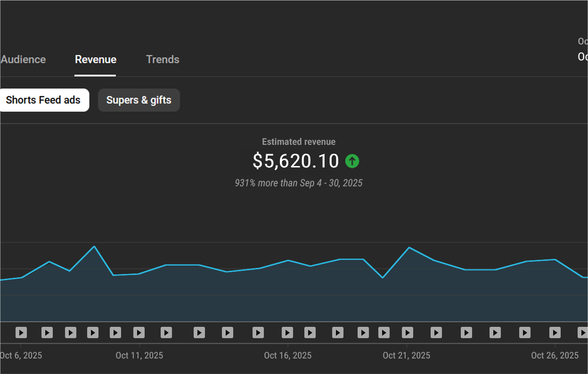Open the video marker above Oct 16, 2025
The image size is (588, 374).
(x=287, y=333)
